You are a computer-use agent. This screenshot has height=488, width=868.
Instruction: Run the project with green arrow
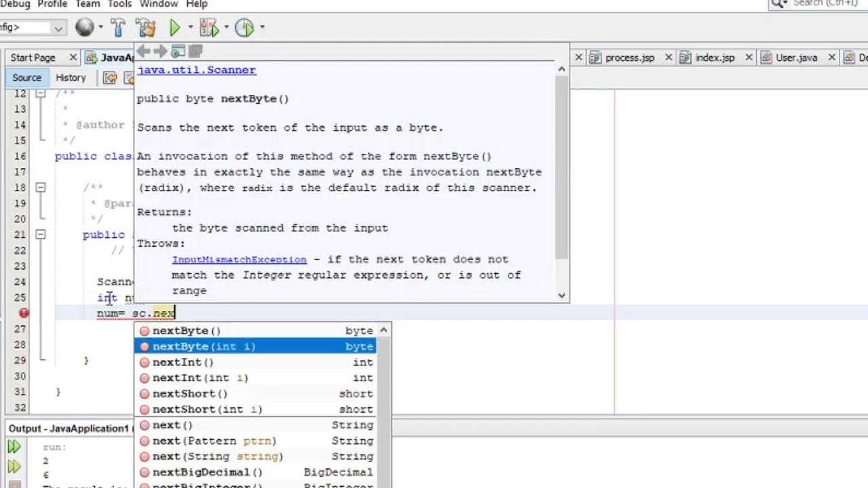(x=174, y=28)
